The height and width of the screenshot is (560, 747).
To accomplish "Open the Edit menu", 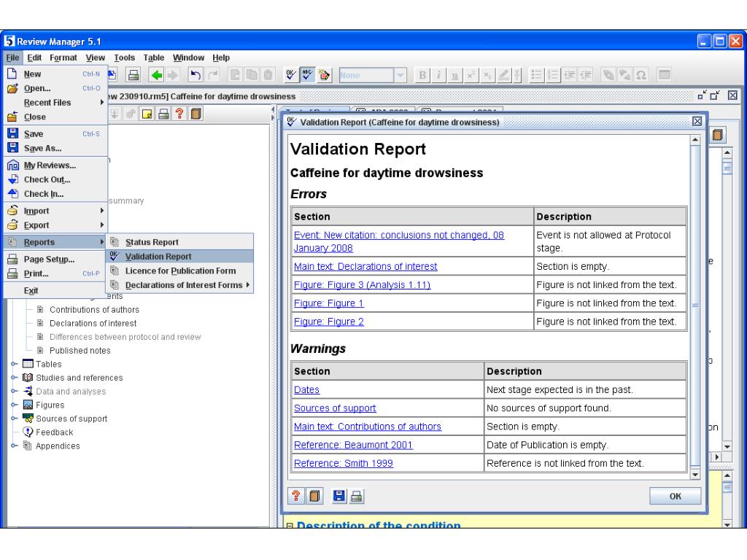I will click(34, 58).
